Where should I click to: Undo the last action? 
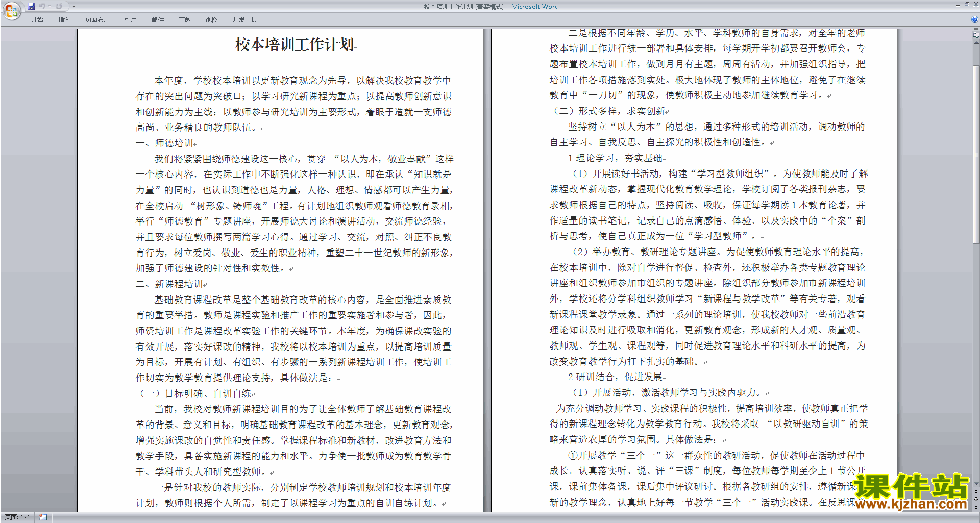(x=42, y=6)
